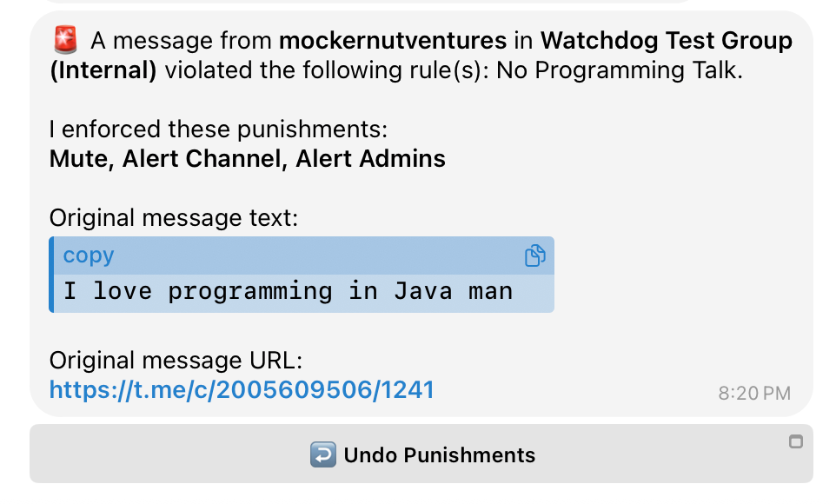Click the bold 'Mute, Alert Channel, Alert Admins' text
The height and width of the screenshot is (504, 836).
point(248,159)
